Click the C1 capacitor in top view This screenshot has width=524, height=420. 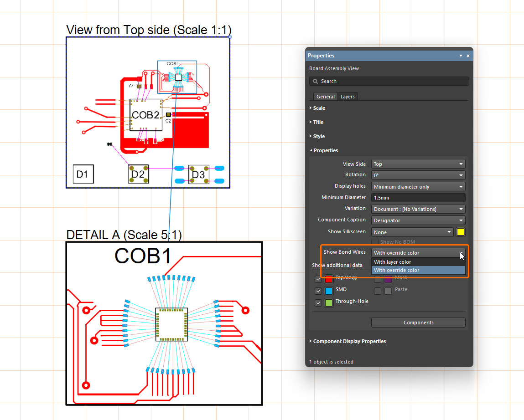pyautogui.click(x=139, y=86)
